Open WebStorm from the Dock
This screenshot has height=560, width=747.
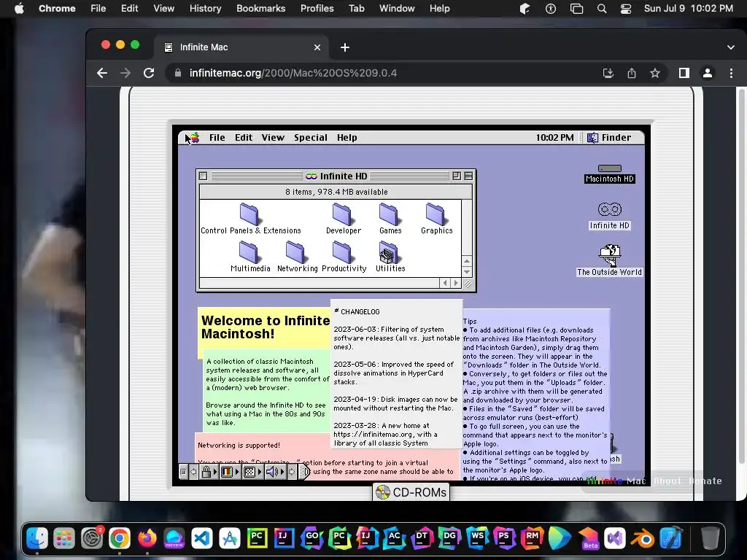coord(477,538)
